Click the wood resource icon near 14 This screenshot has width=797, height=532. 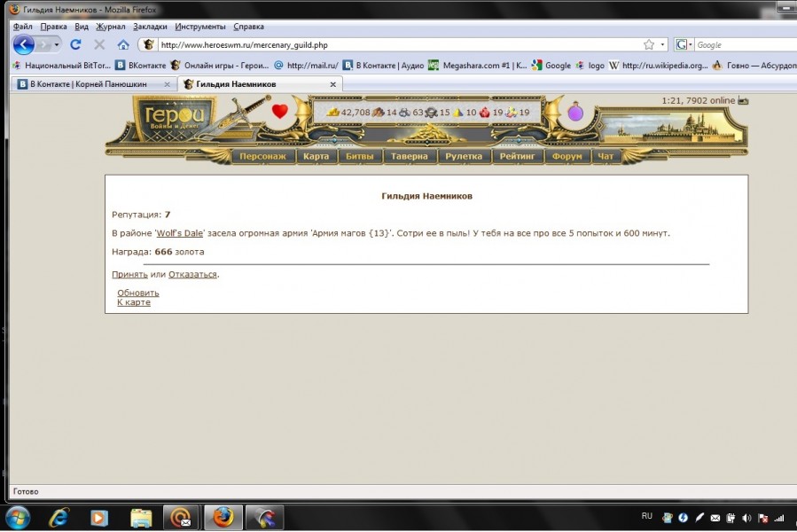(x=379, y=113)
